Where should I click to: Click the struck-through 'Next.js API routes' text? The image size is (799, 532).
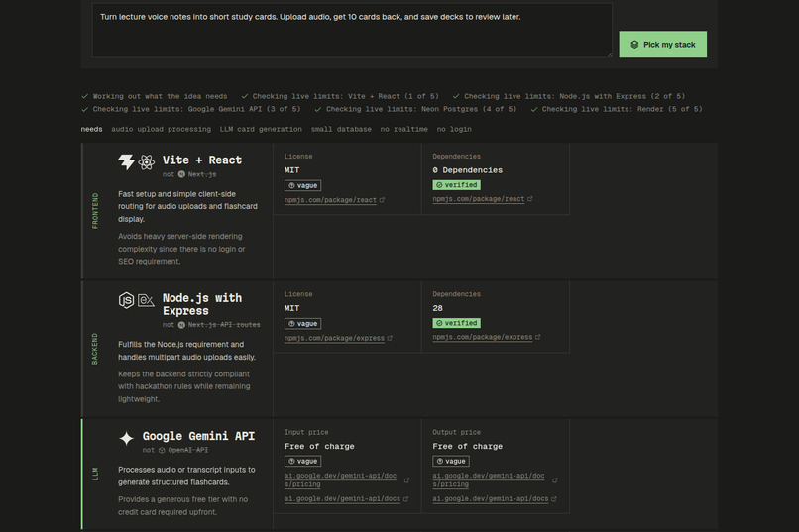click(224, 325)
